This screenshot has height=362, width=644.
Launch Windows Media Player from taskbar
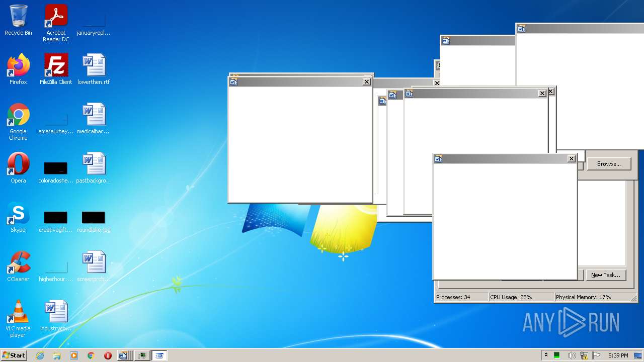(x=74, y=355)
